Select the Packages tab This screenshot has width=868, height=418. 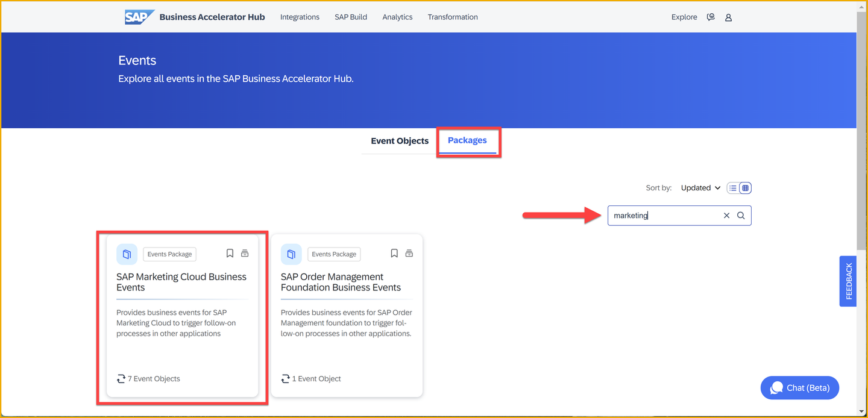click(467, 140)
